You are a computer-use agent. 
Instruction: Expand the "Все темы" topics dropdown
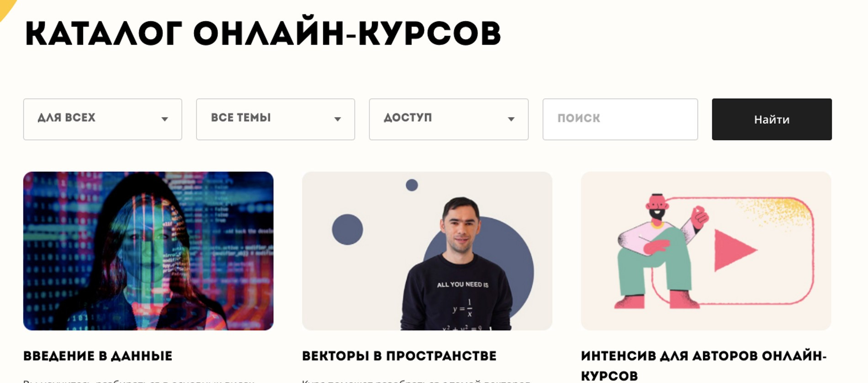coord(275,119)
